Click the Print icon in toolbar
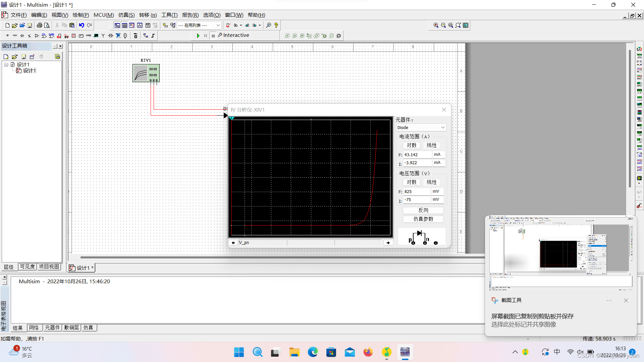The image size is (644, 362). point(40,25)
